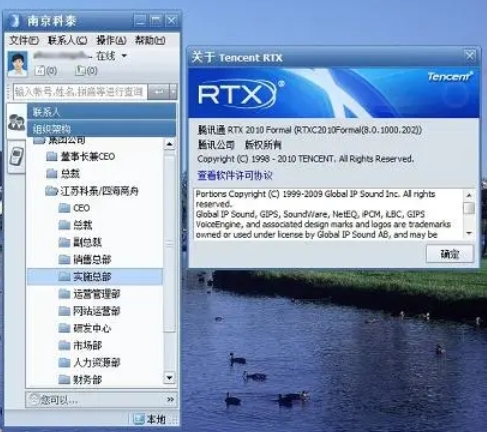487x432 pixels.
Task: Expand the 您可以 panel chevron
Action: (170, 399)
